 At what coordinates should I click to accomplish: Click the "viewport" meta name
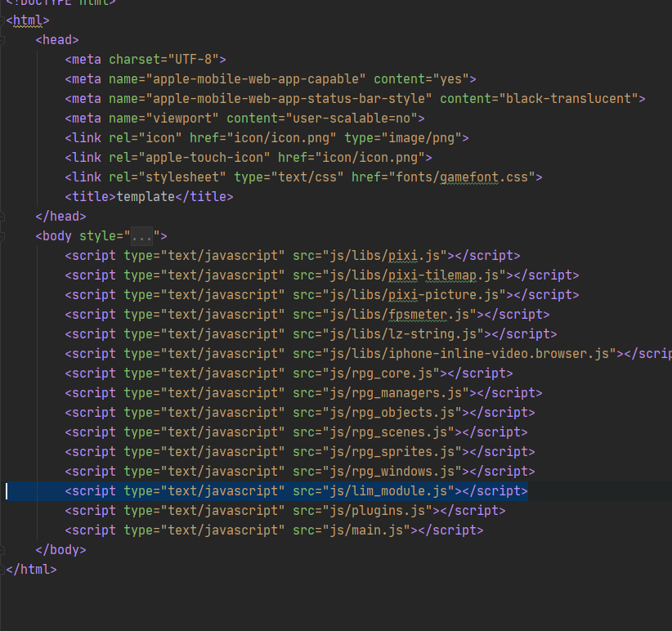point(182,119)
